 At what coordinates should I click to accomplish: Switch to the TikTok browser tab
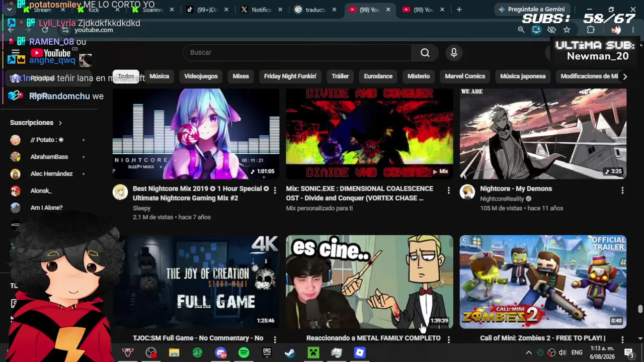click(x=206, y=10)
